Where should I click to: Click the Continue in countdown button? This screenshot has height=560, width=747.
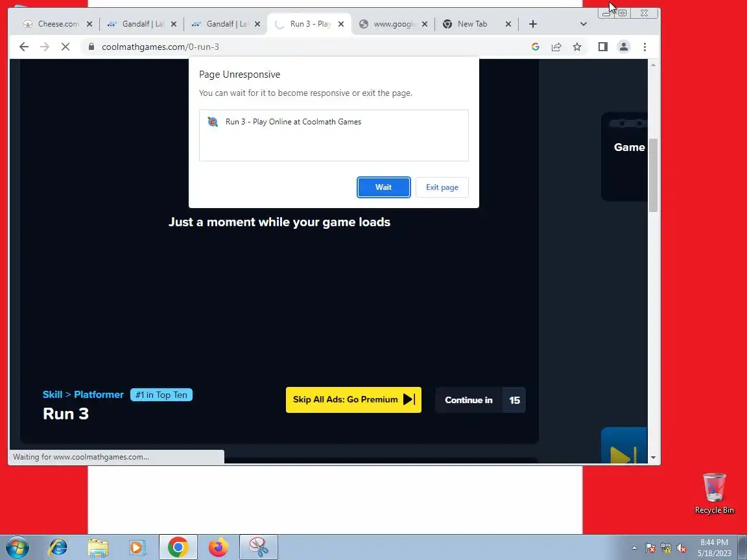click(480, 400)
